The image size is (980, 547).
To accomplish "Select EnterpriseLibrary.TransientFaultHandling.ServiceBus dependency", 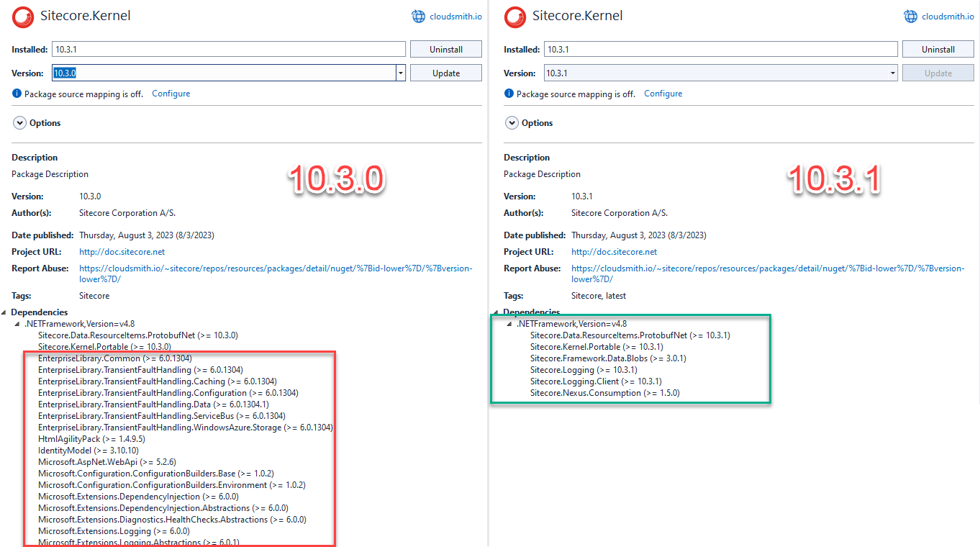I will click(162, 416).
